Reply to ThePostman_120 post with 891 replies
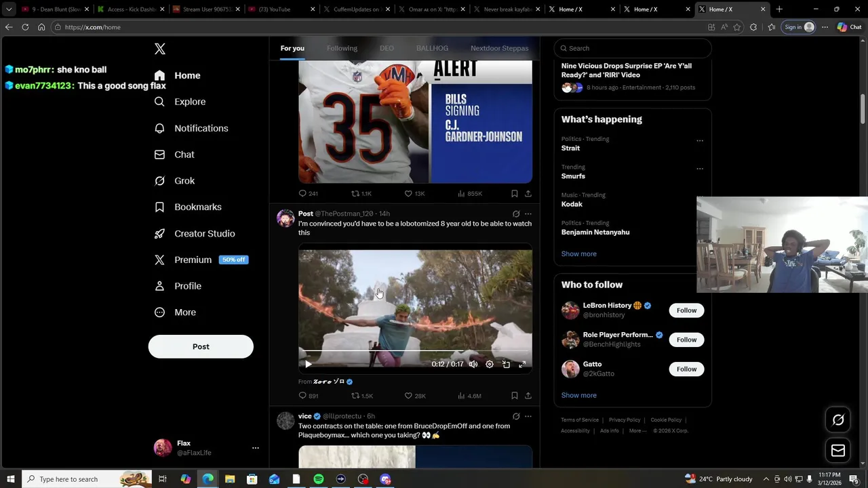 tap(309, 396)
